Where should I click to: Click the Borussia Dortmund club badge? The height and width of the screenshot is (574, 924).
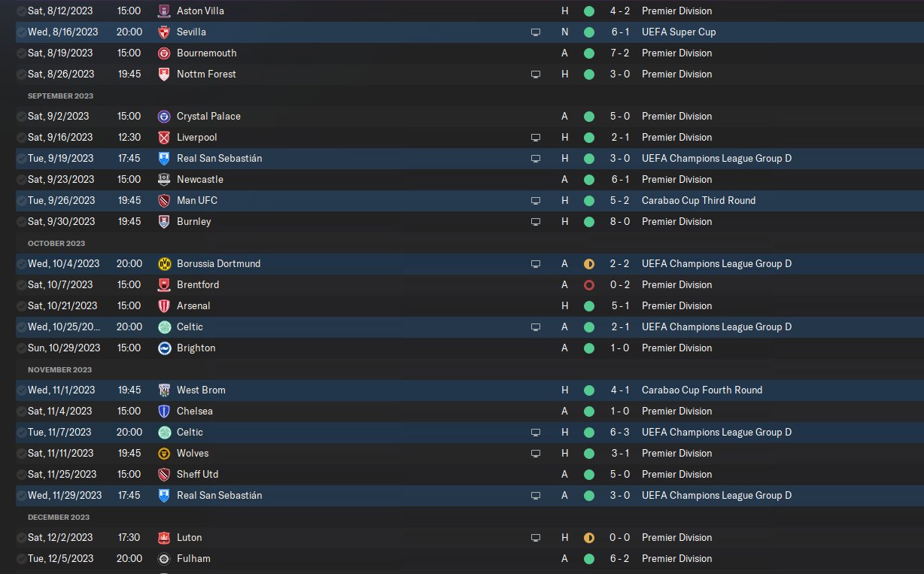pyautogui.click(x=164, y=264)
